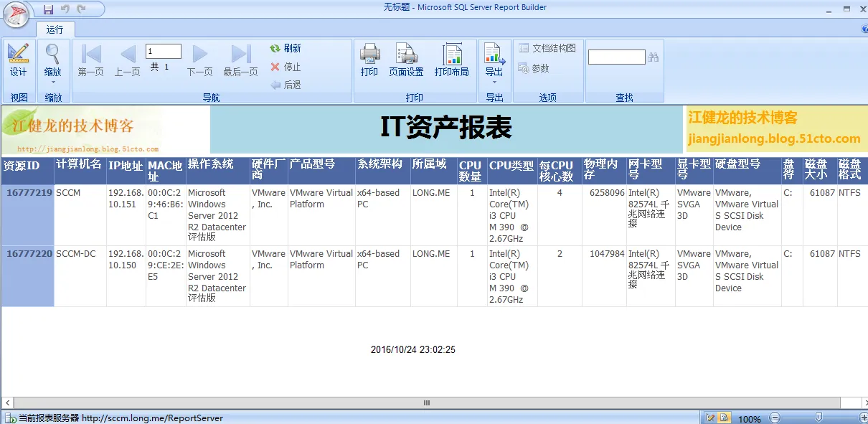Click the 2016/10/24 23:02:25 timestamp
868x424 pixels.
tap(413, 350)
